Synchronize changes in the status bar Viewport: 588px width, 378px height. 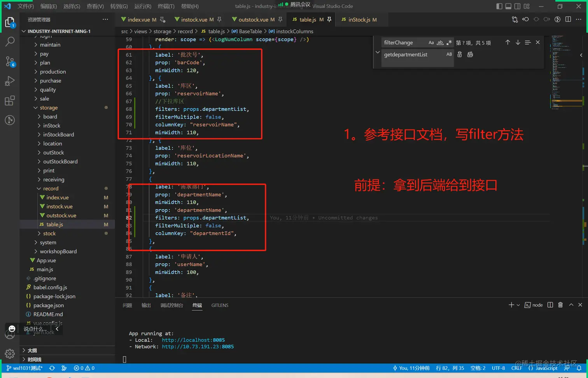[x=52, y=368]
